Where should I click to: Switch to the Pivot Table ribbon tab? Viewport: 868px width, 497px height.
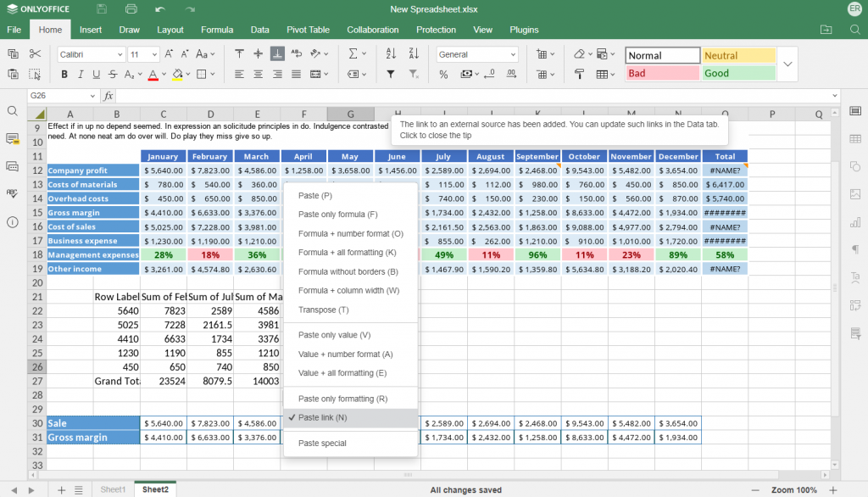point(308,29)
